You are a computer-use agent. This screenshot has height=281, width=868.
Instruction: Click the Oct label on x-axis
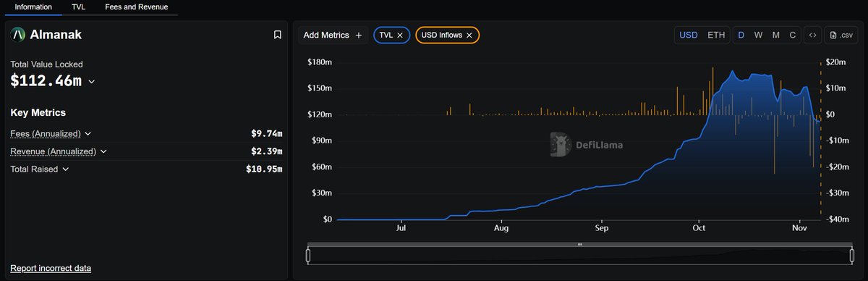tap(699, 228)
